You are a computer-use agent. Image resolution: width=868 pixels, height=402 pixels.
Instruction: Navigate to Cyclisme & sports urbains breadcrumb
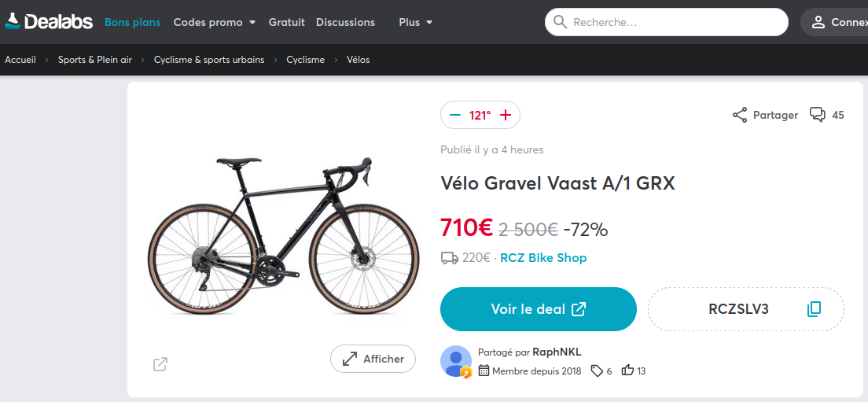click(209, 60)
